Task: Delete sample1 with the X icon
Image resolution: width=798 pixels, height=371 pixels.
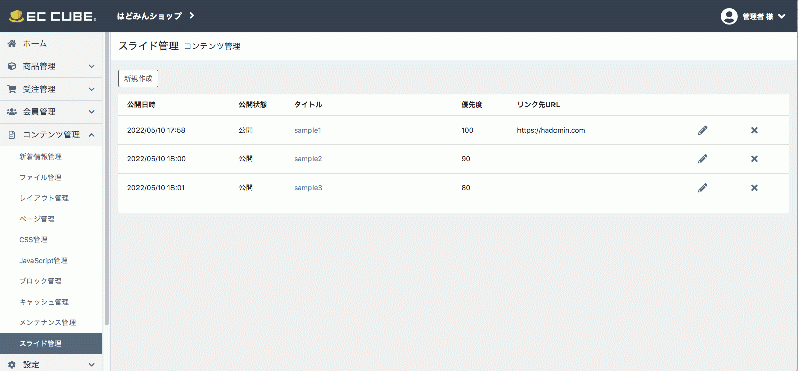Action: [x=754, y=130]
